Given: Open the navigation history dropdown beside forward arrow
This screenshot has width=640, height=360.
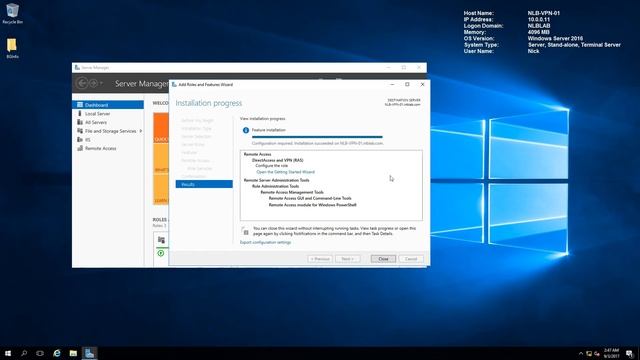Looking at the screenshot, I should [x=101, y=84].
